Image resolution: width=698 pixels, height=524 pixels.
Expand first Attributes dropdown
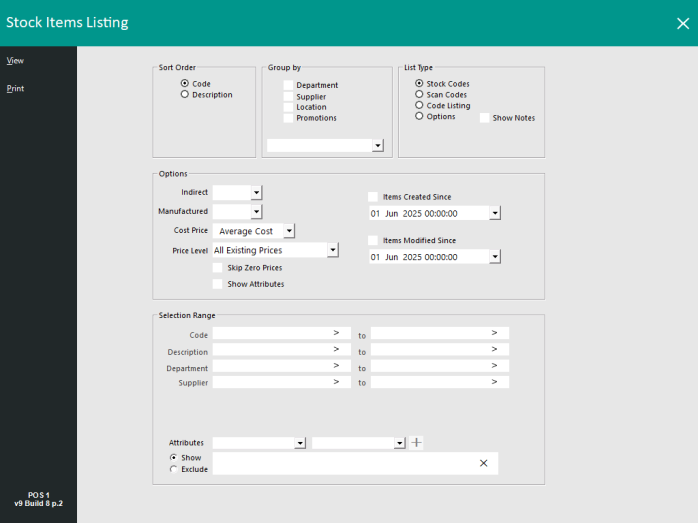point(300,443)
